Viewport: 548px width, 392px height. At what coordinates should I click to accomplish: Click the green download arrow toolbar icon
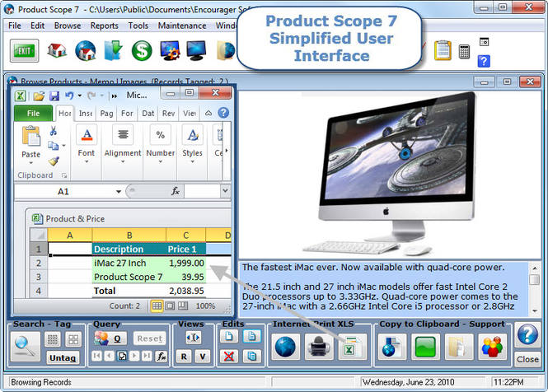(x=113, y=51)
